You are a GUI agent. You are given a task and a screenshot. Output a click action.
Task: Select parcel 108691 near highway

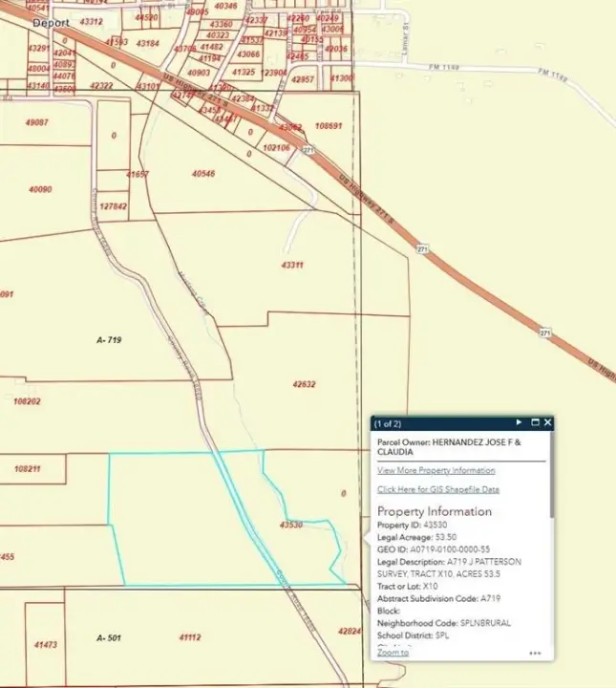click(328, 126)
